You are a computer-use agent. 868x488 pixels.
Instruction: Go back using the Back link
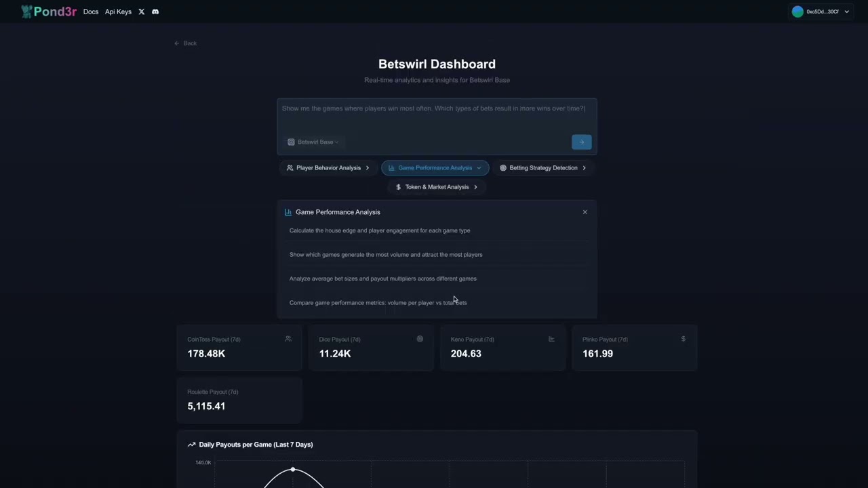185,43
